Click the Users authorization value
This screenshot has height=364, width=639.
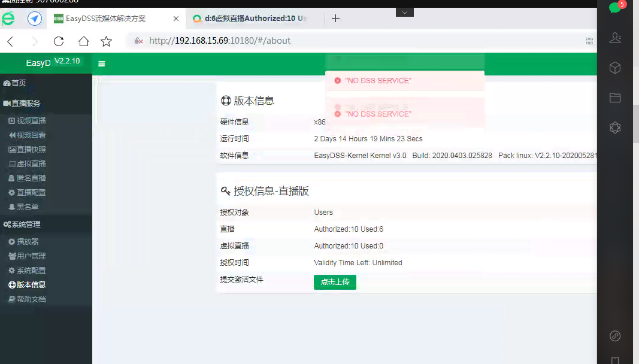323,213
